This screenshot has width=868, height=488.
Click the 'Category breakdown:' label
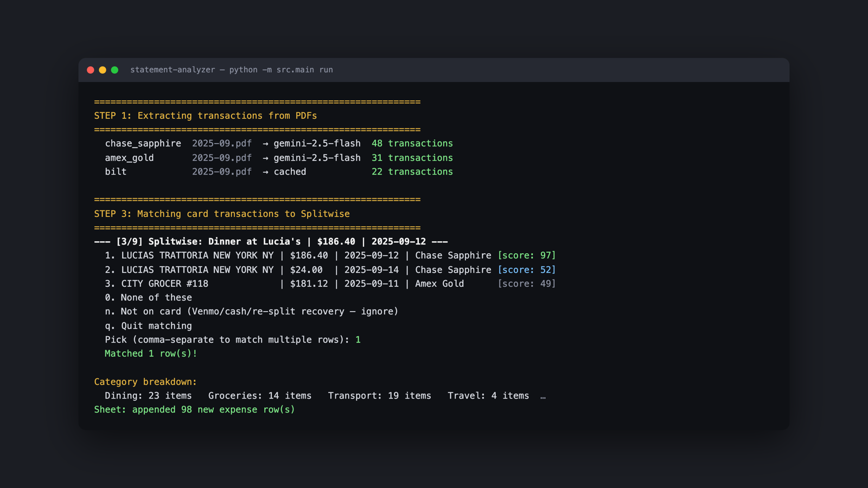(x=145, y=382)
